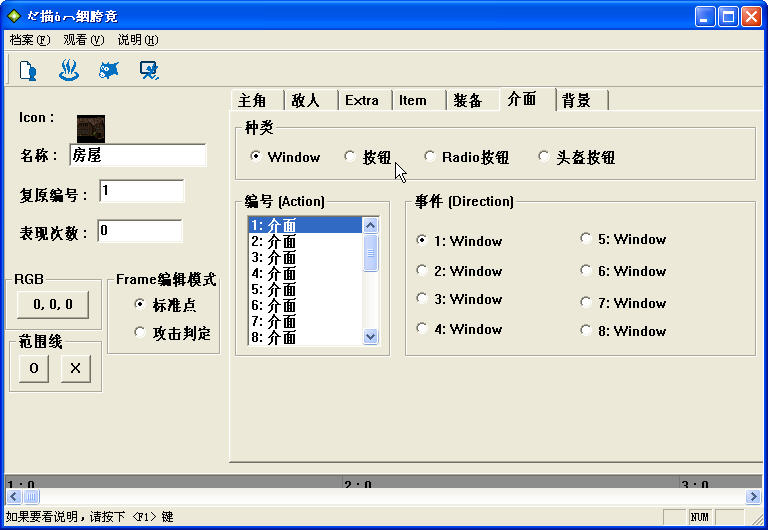
Task: Select list row 1: 介面
Action: click(306, 225)
